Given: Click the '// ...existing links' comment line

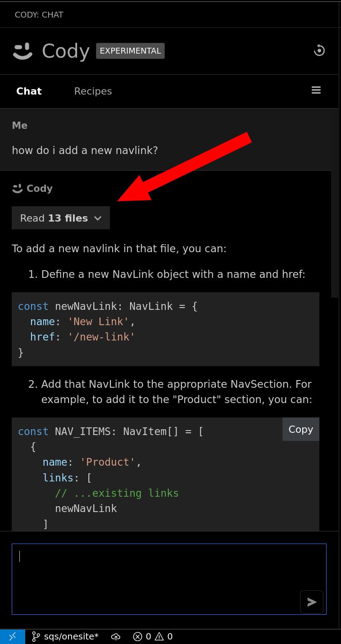Looking at the screenshot, I should 117,493.
